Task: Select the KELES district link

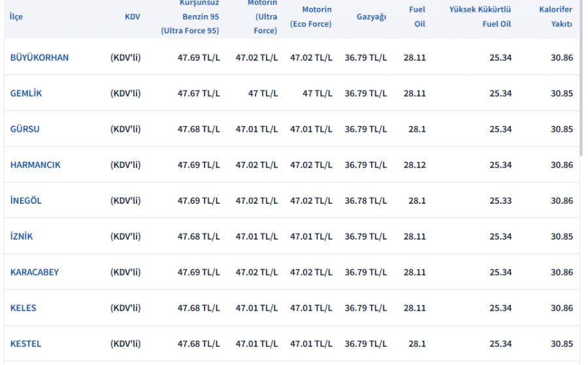Action: (24, 308)
